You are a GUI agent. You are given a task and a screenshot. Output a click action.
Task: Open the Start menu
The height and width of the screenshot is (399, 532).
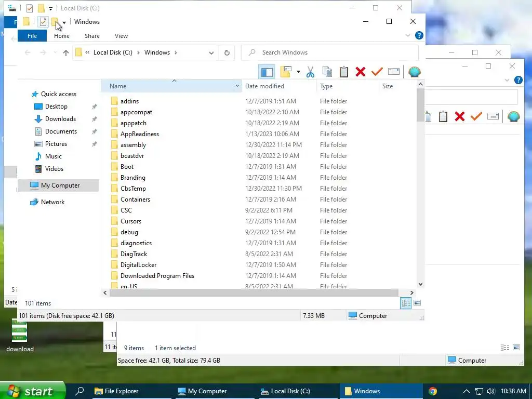pyautogui.click(x=33, y=391)
